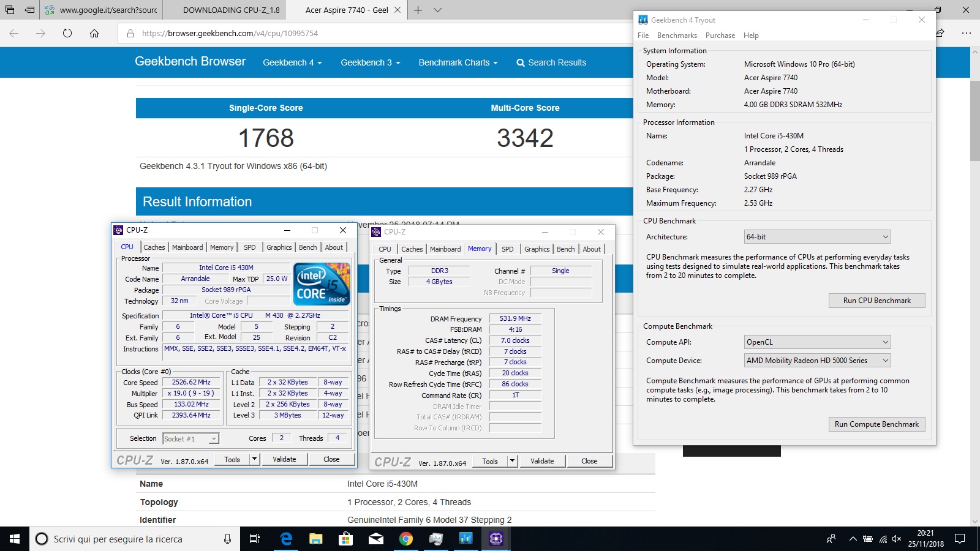
Task: Click the Geekbench 4 Tryout window icon
Action: (643, 20)
